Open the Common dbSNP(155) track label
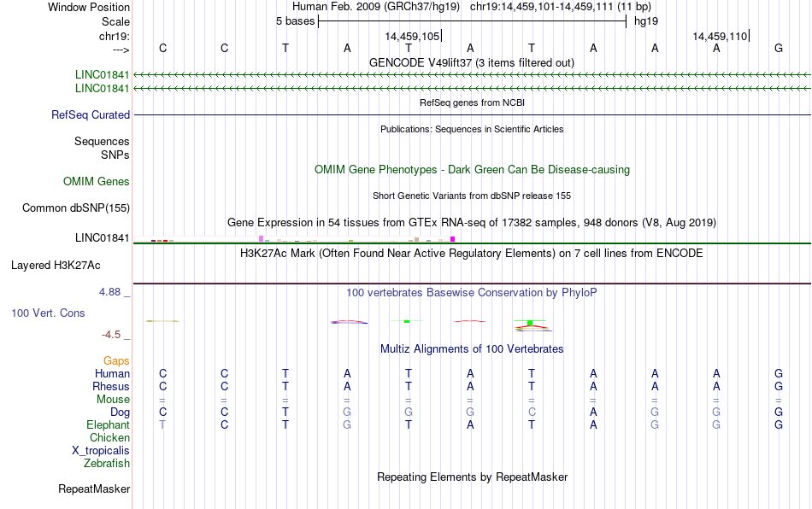 tap(75, 208)
